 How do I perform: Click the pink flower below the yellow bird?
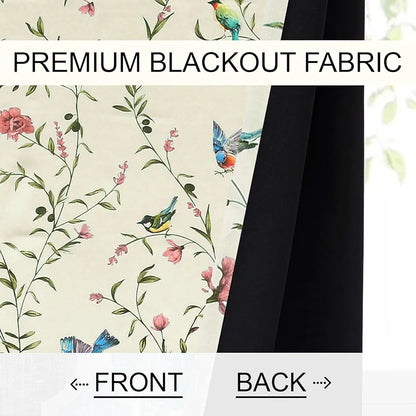point(174,250)
